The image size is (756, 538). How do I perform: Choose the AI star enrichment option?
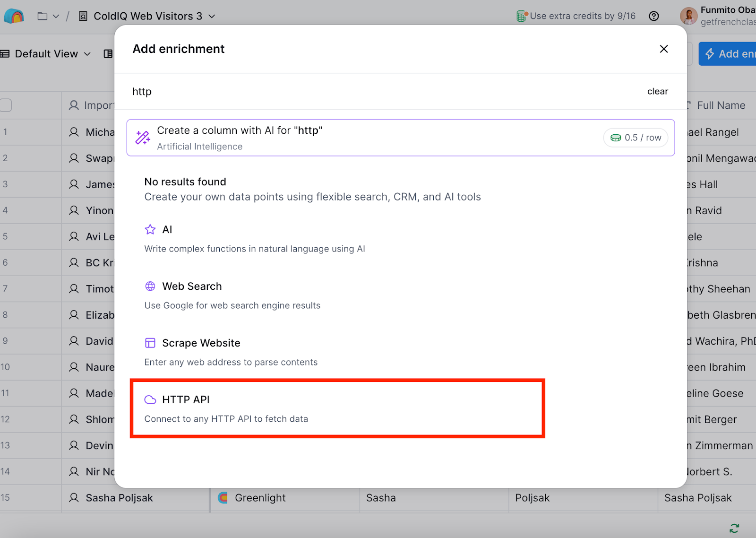coord(167,230)
